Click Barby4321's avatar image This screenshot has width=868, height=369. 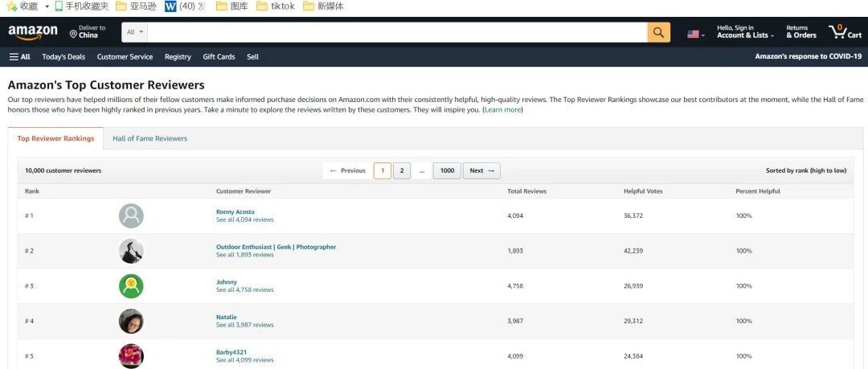pyautogui.click(x=131, y=356)
